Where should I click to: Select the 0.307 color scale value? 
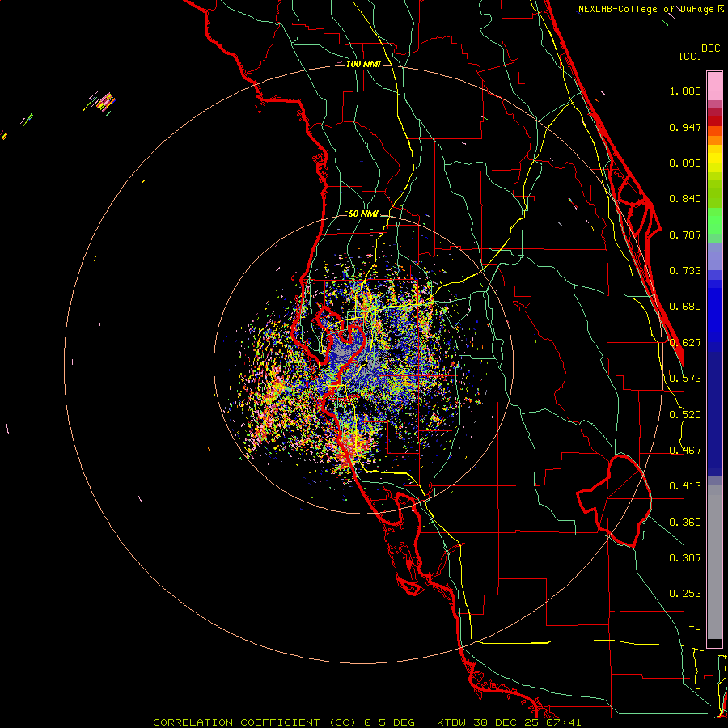pos(685,557)
